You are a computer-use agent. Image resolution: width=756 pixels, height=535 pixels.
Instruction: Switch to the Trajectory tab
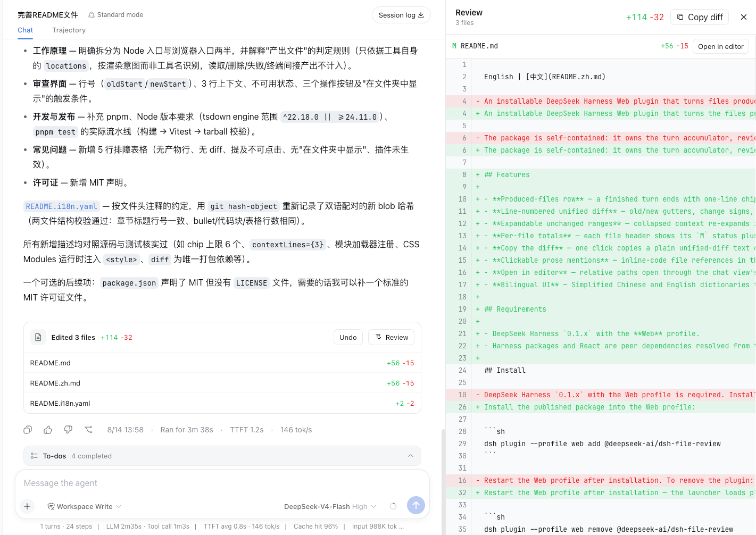(x=69, y=30)
